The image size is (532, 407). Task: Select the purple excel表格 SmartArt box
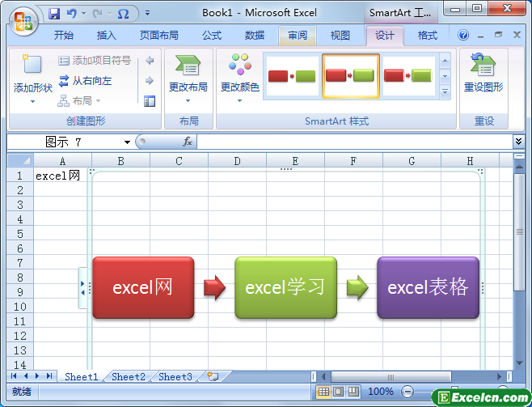(x=428, y=287)
